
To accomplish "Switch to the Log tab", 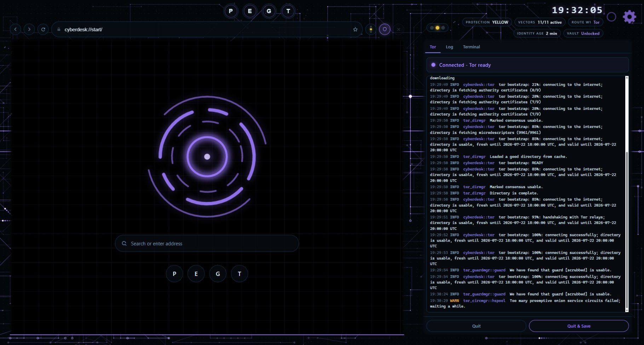I will [x=449, y=47].
